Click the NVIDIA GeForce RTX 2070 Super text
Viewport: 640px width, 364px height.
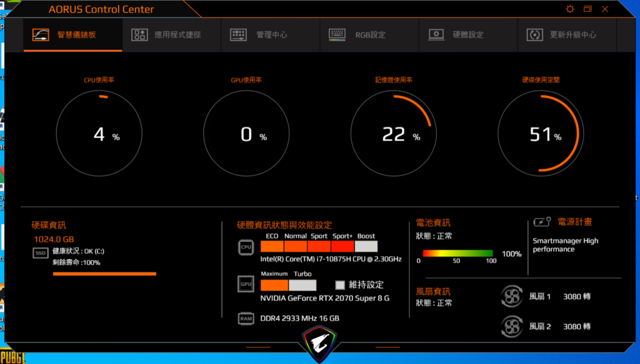coord(325,298)
